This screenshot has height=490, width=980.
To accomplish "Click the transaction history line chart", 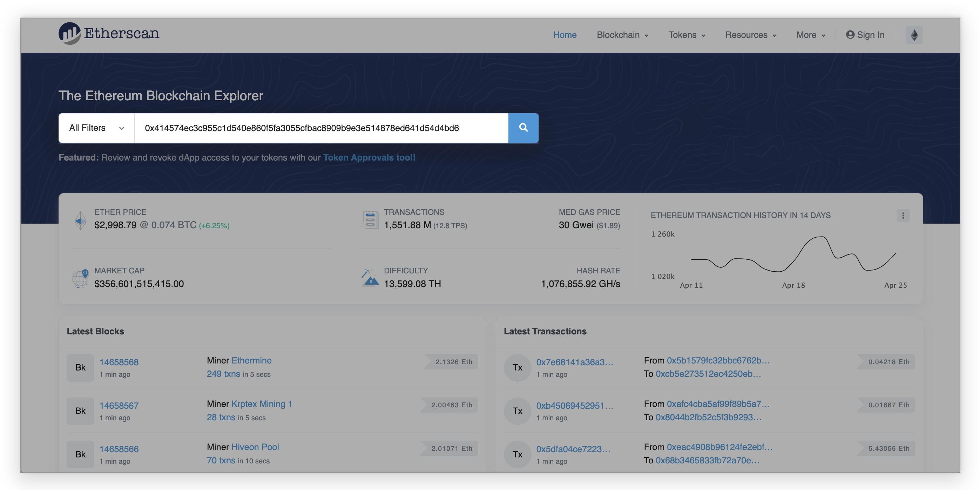I will pos(793,254).
